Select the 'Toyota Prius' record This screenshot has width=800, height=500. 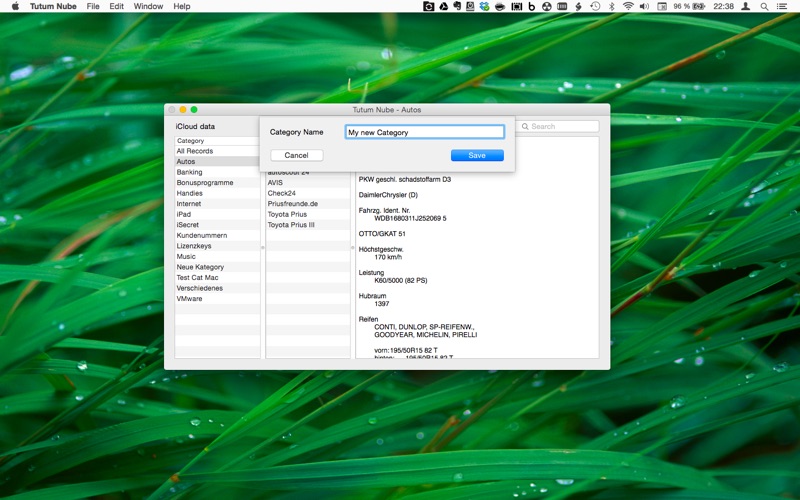[308, 214]
